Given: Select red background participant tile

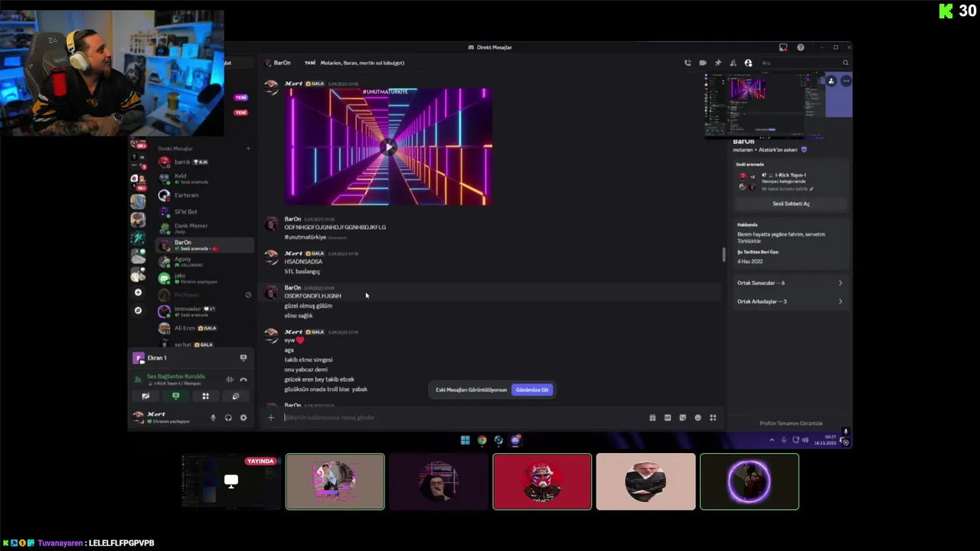Looking at the screenshot, I should click(x=542, y=481).
